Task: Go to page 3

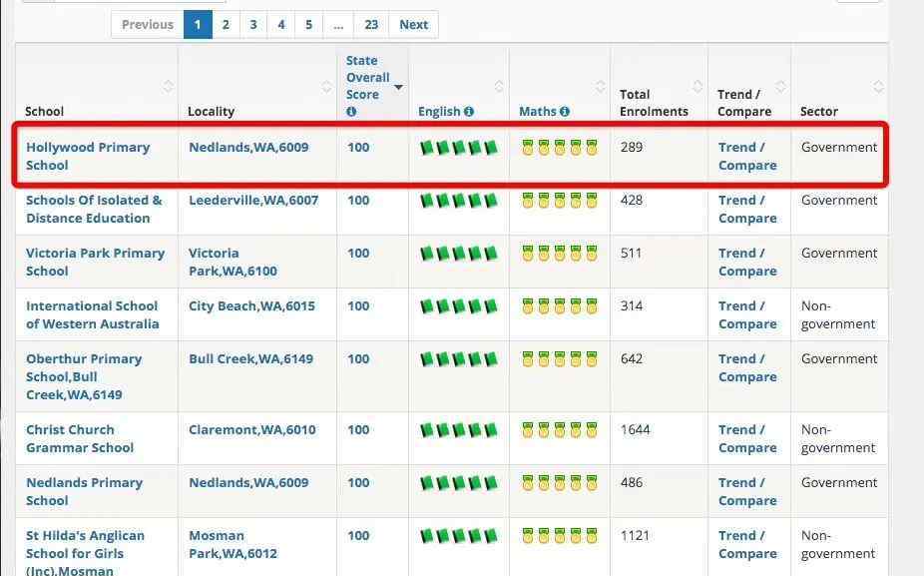Action: click(253, 25)
